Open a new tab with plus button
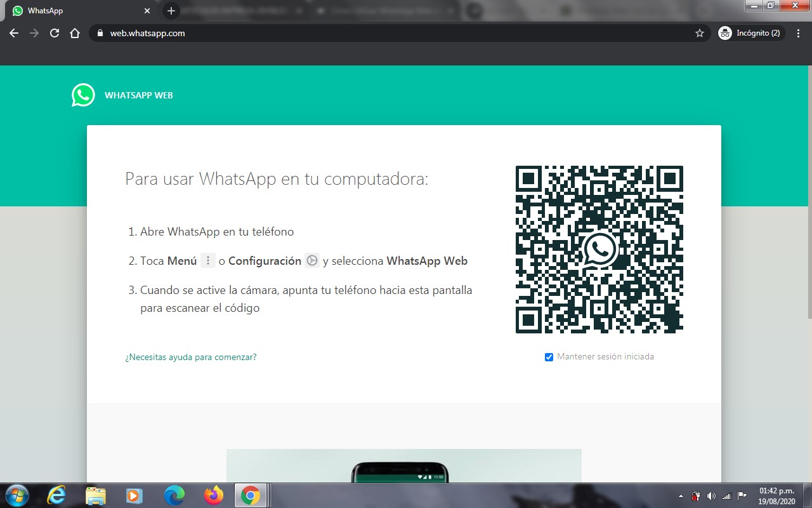 171,11
